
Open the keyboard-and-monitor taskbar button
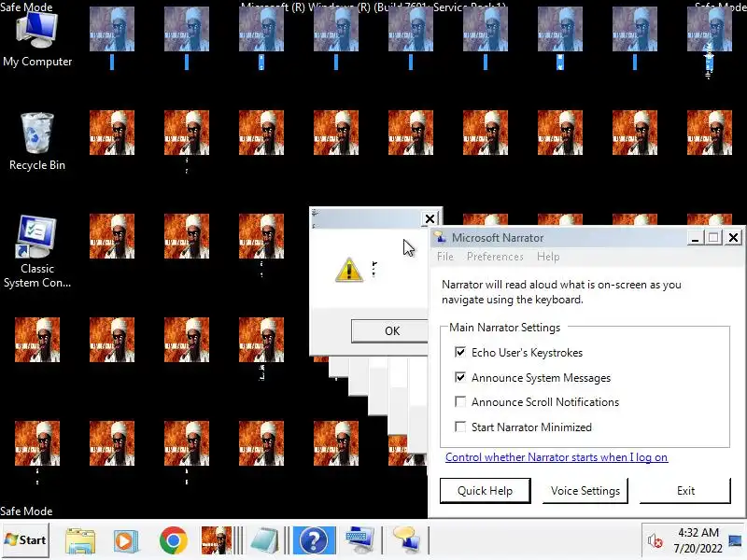359,540
